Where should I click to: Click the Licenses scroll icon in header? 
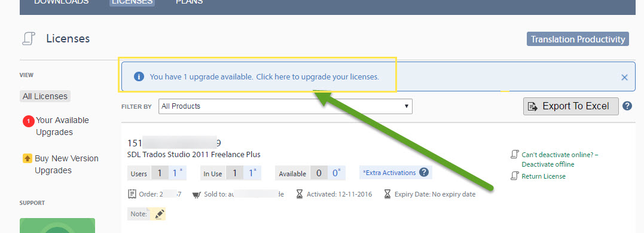pos(28,39)
